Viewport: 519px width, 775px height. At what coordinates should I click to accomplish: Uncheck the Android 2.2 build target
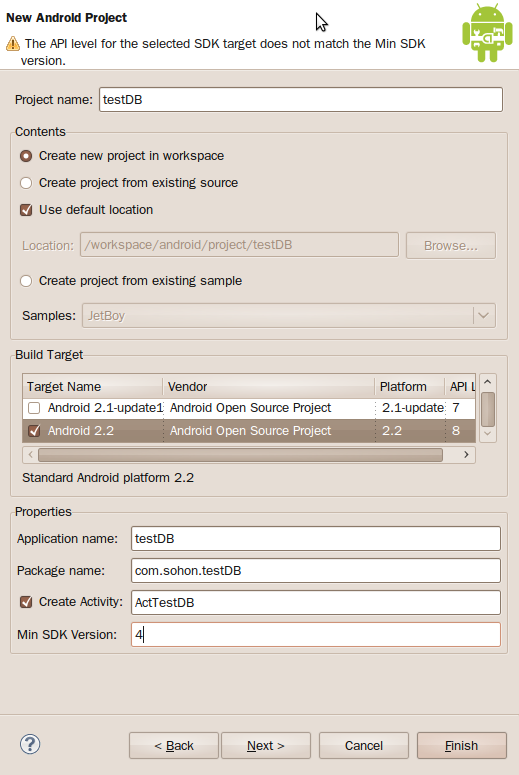pos(34,431)
